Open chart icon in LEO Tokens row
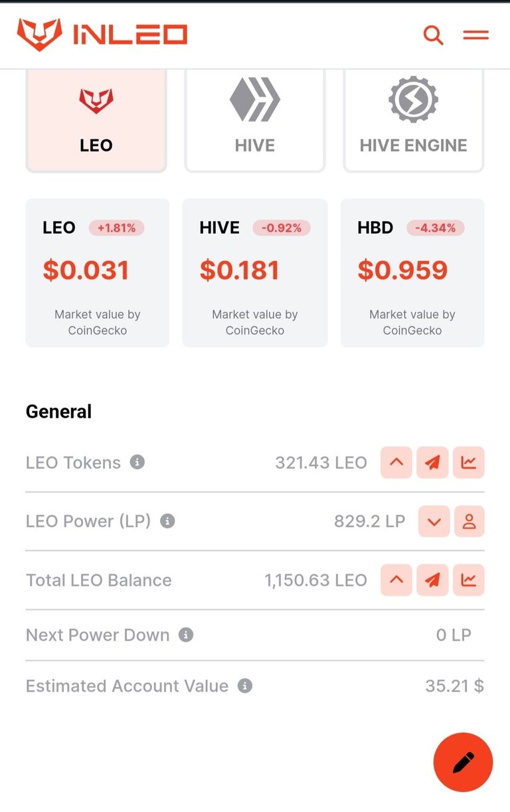The width and height of the screenshot is (510, 812). click(469, 463)
